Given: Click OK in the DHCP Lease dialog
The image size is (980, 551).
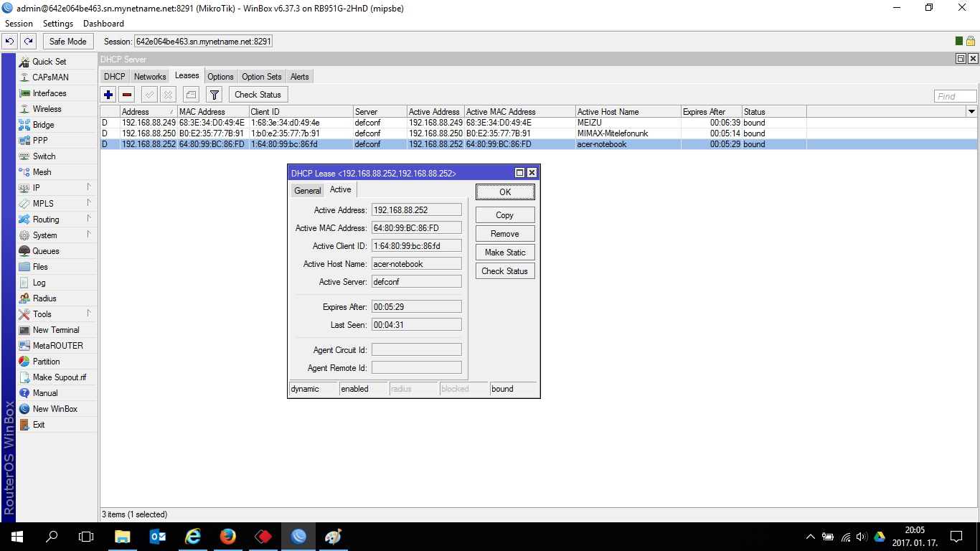Looking at the screenshot, I should [504, 192].
